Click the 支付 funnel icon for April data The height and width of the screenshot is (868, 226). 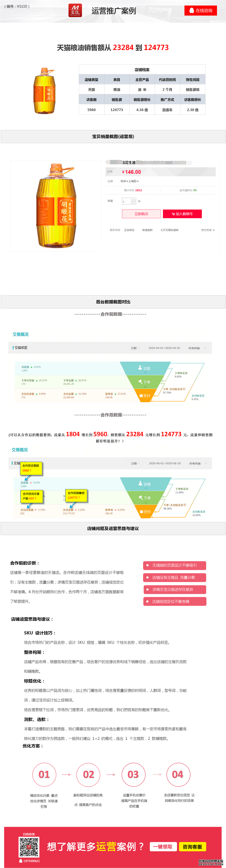[141, 396]
